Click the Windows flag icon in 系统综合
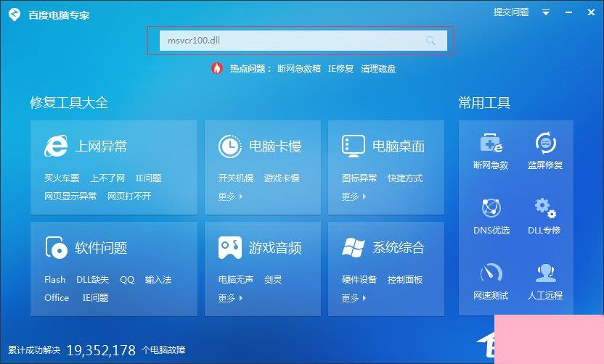 (x=354, y=247)
